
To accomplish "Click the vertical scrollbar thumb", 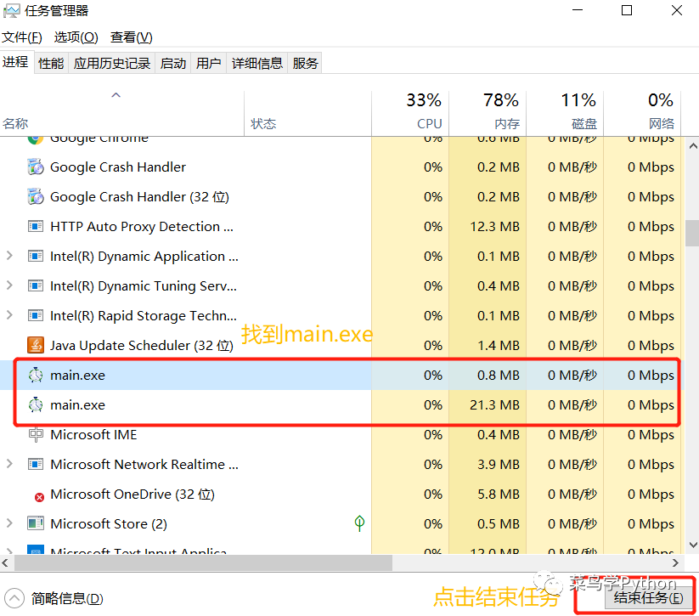I will [693, 233].
